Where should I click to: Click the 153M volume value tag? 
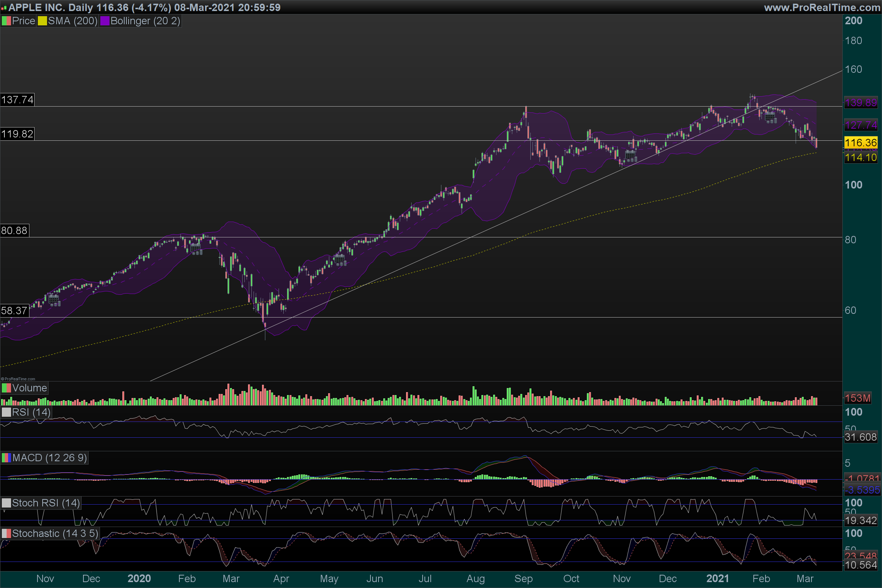point(858,398)
